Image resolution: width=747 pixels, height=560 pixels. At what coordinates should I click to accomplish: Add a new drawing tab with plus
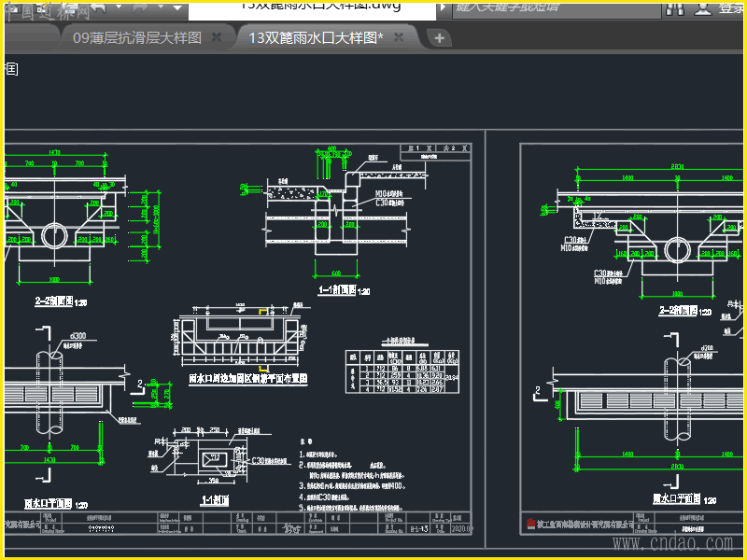pyautogui.click(x=439, y=38)
